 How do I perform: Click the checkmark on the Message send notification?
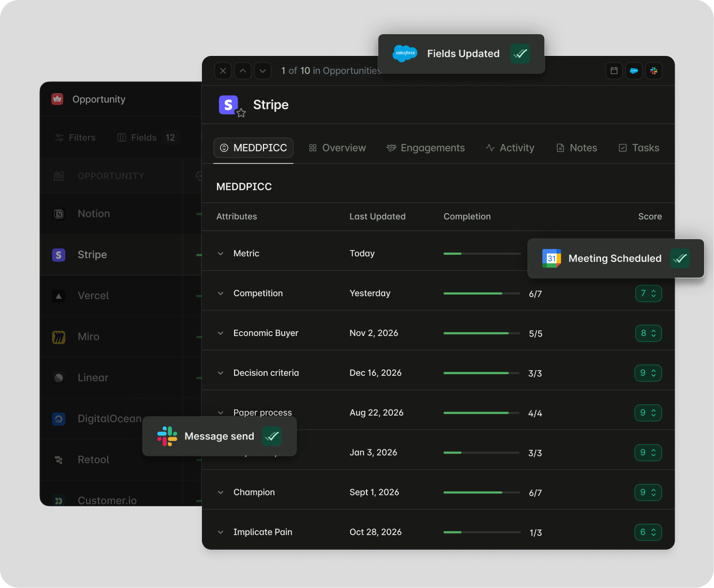click(x=272, y=436)
